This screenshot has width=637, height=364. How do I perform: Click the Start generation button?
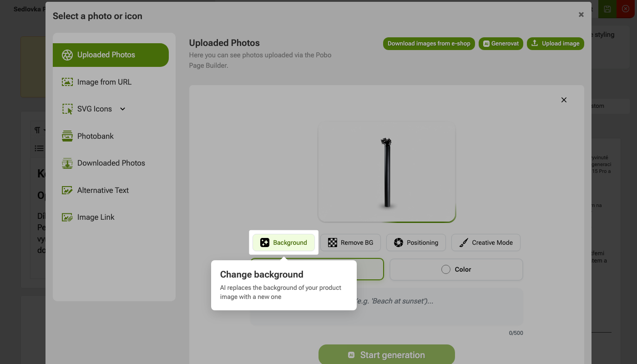387,355
